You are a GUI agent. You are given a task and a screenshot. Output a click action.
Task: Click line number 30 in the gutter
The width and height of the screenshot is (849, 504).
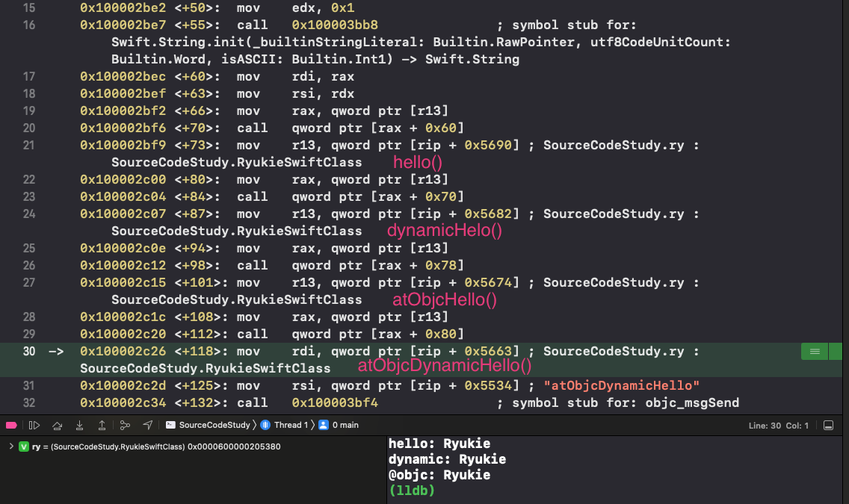[29, 352]
